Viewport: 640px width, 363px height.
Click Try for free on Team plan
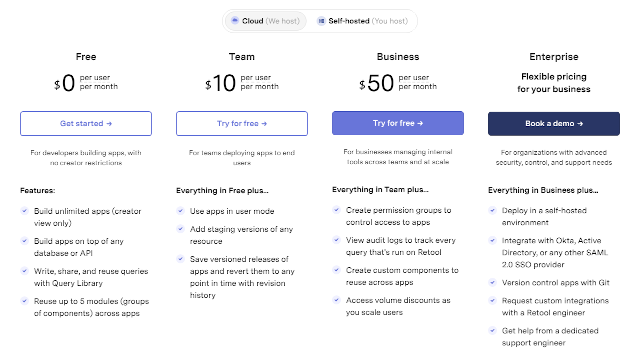pos(242,123)
